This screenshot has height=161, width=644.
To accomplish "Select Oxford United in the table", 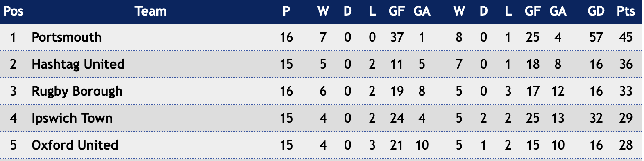I will [75, 145].
